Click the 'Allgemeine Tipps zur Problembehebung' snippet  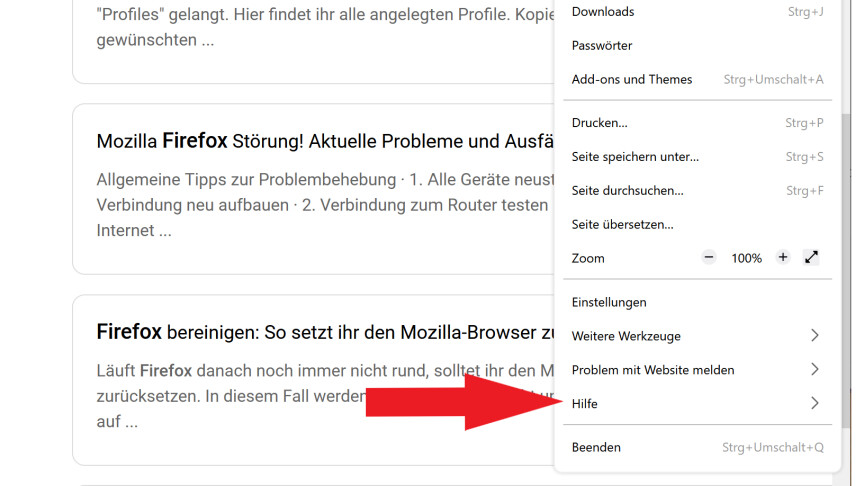pos(325,205)
